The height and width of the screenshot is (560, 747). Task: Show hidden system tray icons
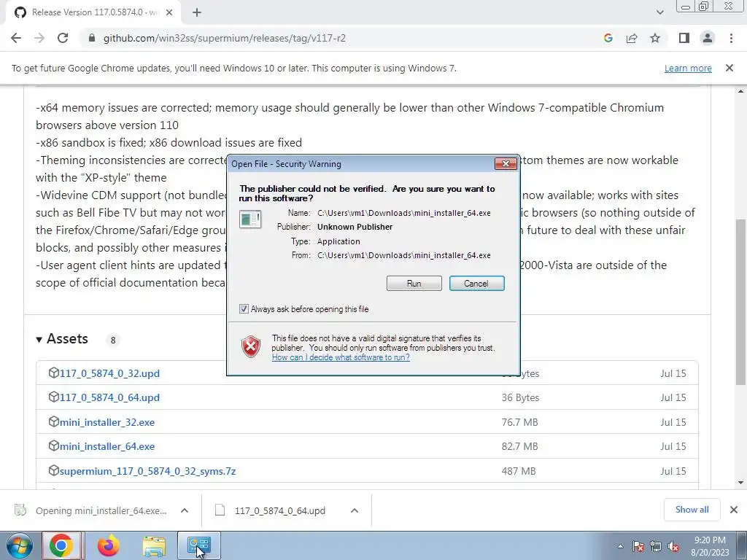(x=620, y=546)
